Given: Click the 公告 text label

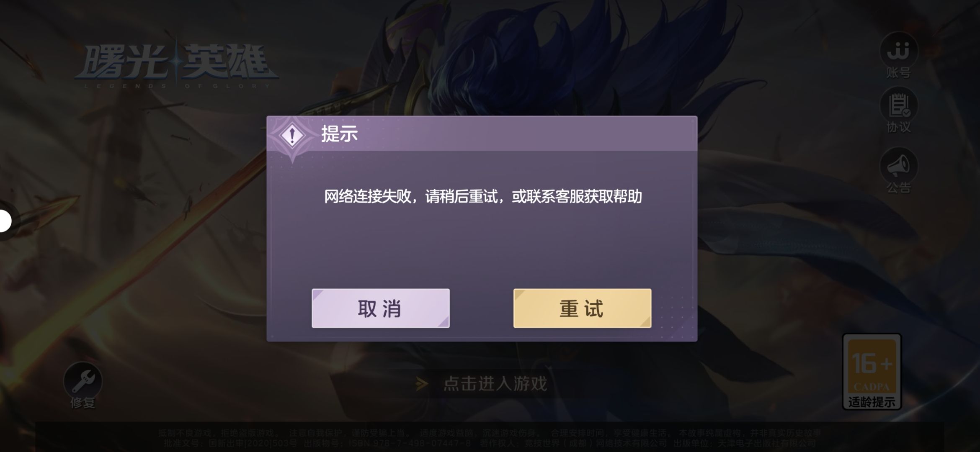Looking at the screenshot, I should click(x=899, y=187).
